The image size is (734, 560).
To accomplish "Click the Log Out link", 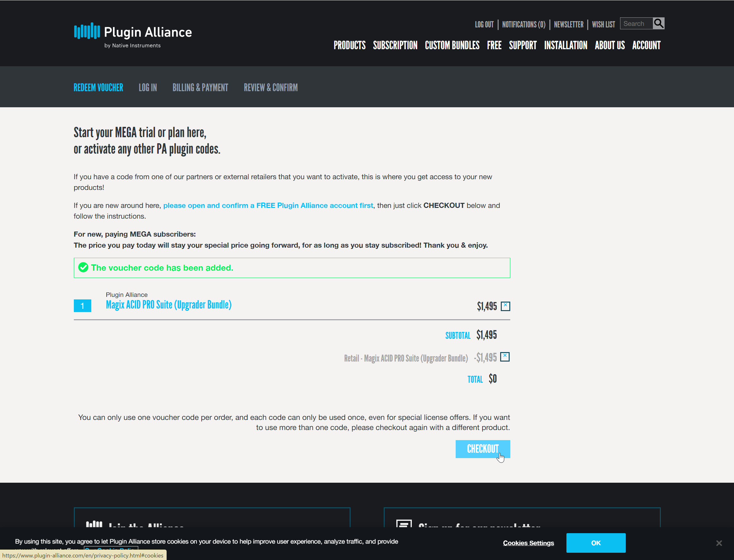I will 484,24.
